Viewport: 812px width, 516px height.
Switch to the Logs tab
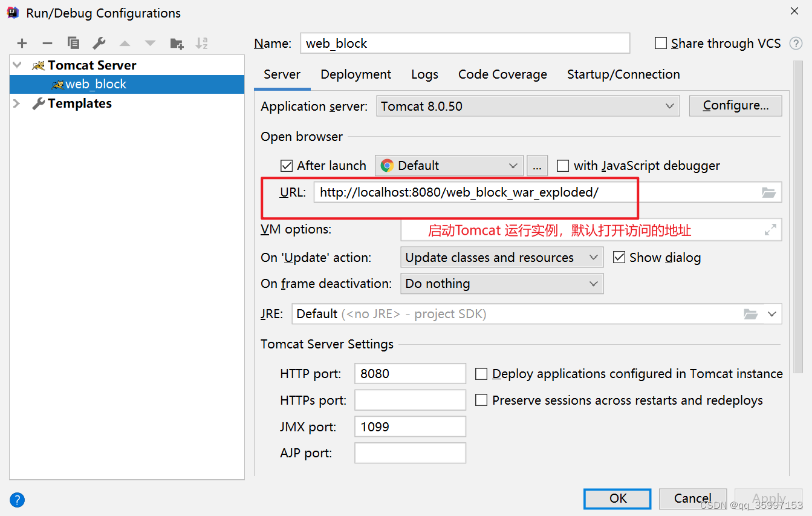[425, 74]
